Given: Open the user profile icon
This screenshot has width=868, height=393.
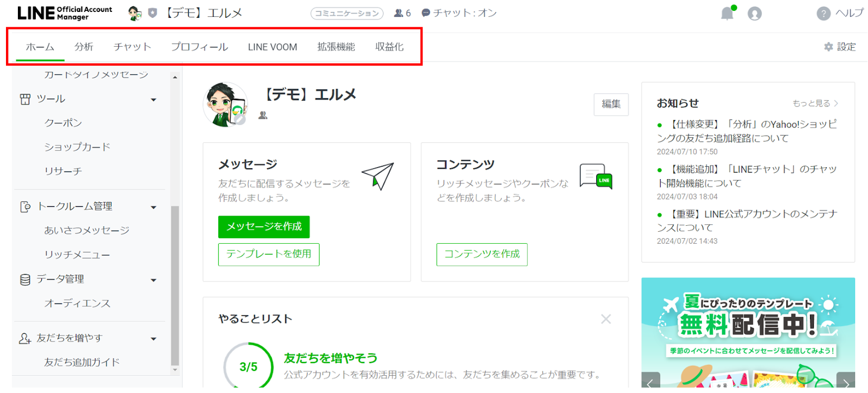Looking at the screenshot, I should point(755,14).
